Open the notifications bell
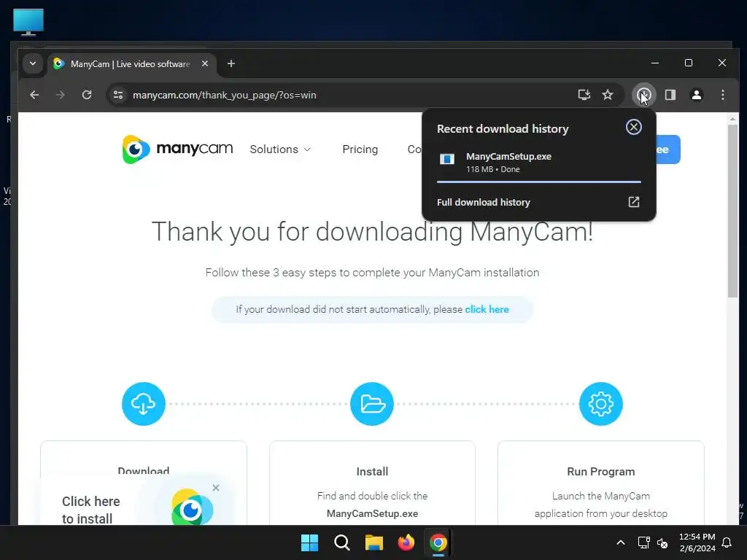 [727, 542]
